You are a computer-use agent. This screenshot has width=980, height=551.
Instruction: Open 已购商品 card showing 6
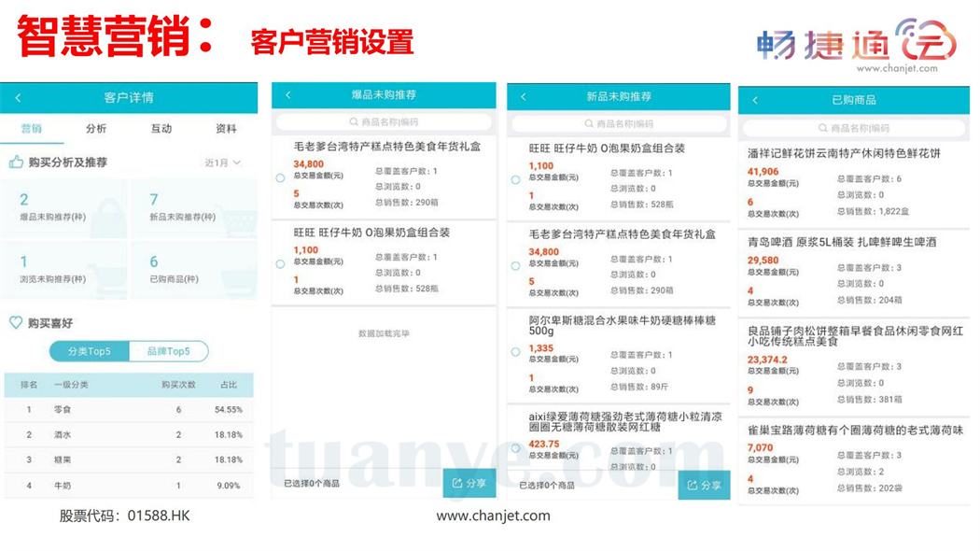(x=194, y=270)
